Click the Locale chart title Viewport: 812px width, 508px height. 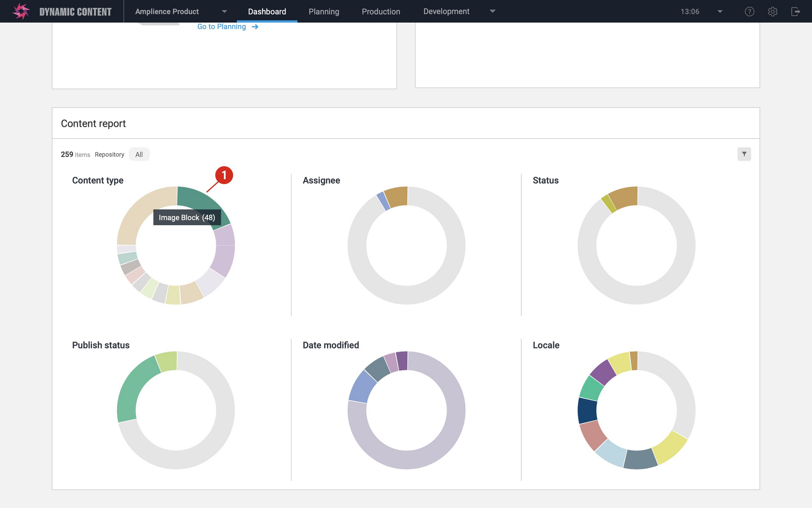click(x=546, y=345)
